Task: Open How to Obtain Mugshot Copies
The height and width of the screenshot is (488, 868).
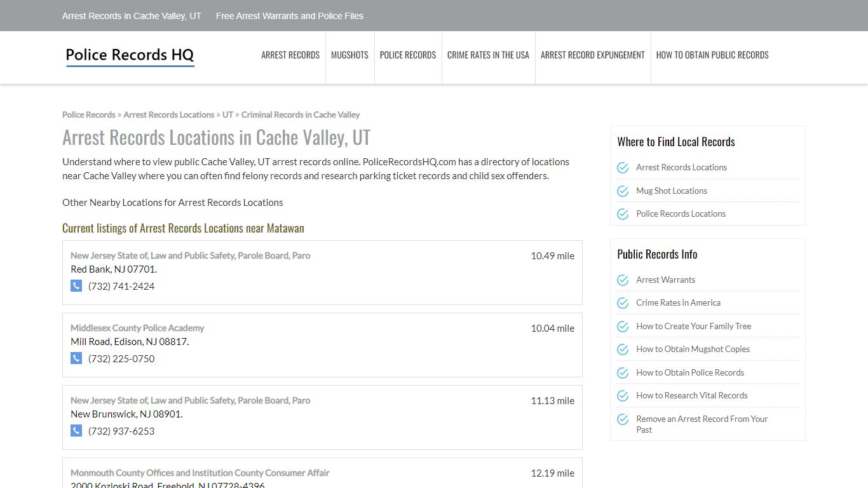Action: coord(693,349)
